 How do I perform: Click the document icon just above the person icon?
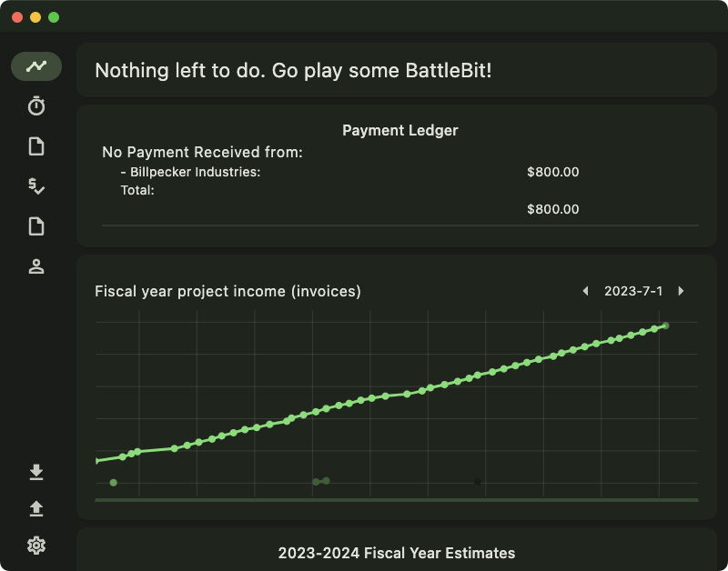click(x=36, y=226)
